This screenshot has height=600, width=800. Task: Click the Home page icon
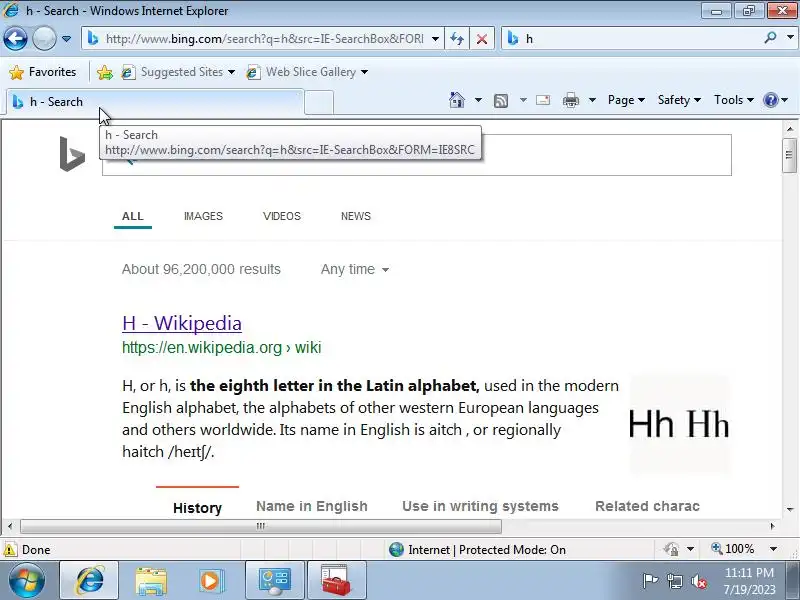pos(457,100)
